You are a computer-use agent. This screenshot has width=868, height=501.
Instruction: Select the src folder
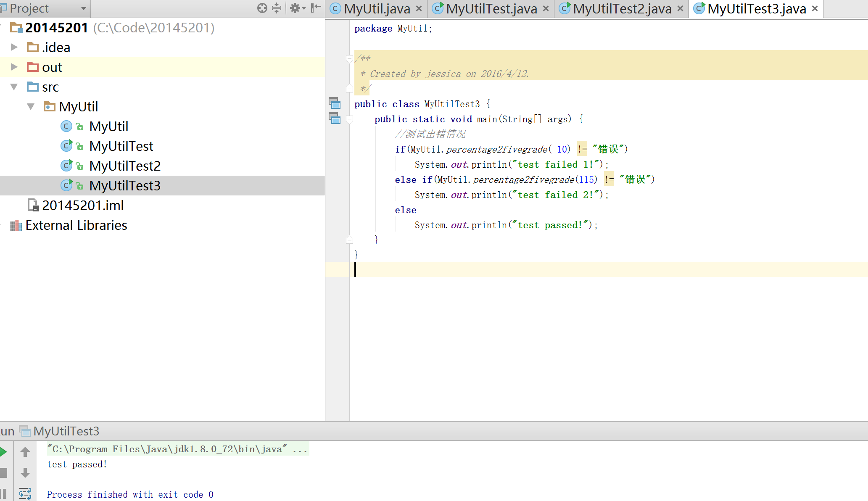pos(50,87)
